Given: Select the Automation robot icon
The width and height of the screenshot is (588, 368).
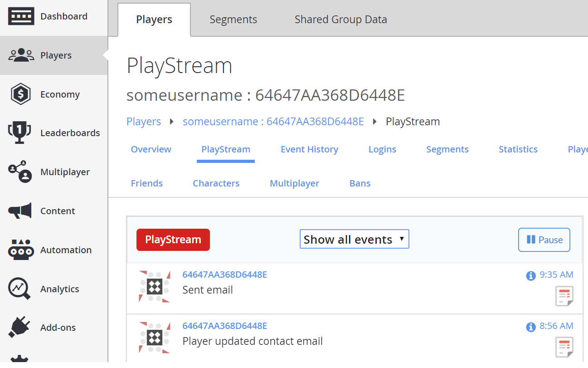Looking at the screenshot, I should [x=21, y=250].
